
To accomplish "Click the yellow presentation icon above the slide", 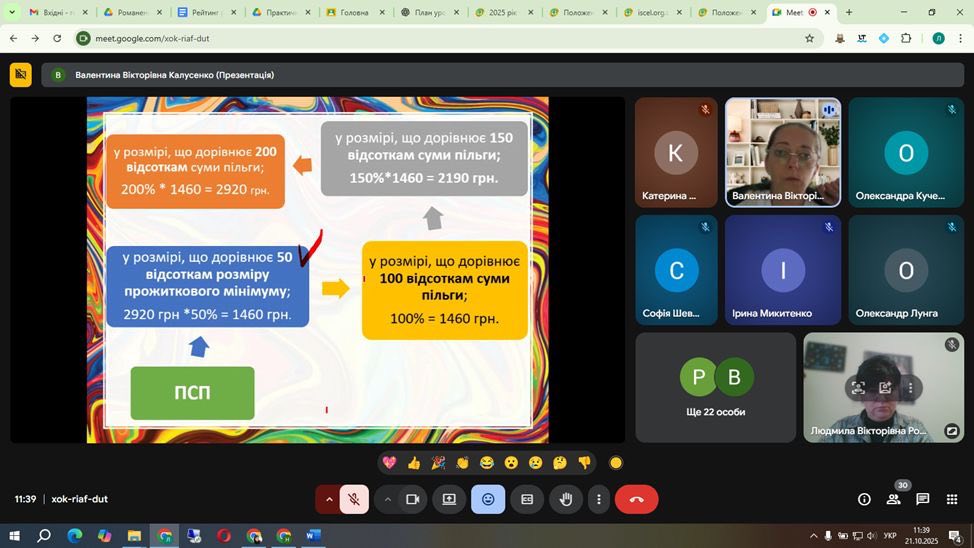I will (20, 75).
